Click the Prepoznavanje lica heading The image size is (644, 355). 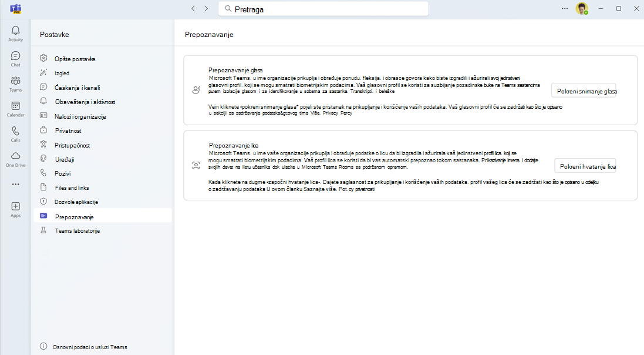click(x=233, y=145)
